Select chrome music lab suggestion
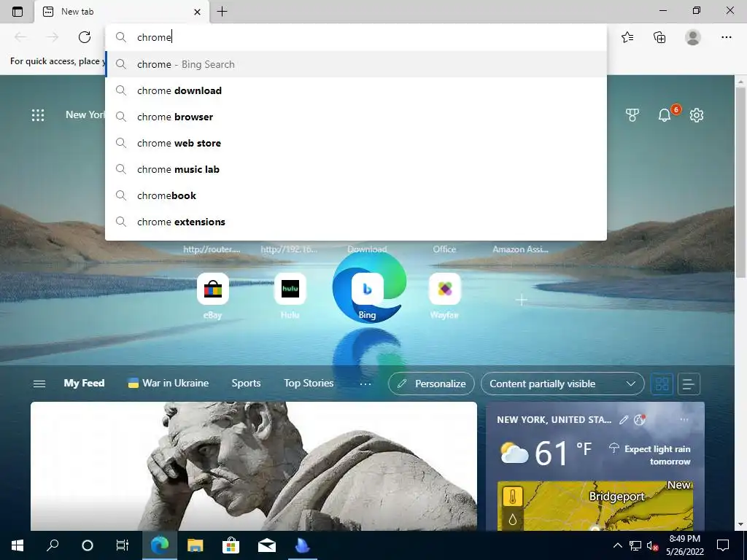 pos(356,169)
